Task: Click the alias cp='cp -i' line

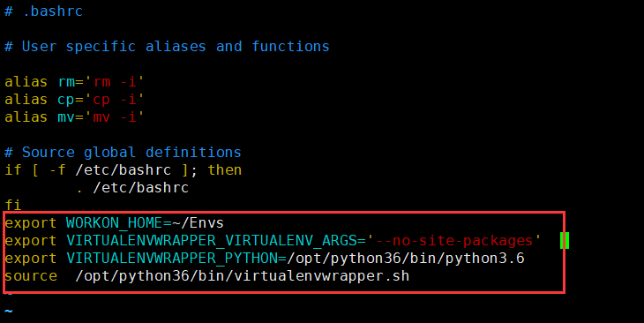Action: pos(74,100)
